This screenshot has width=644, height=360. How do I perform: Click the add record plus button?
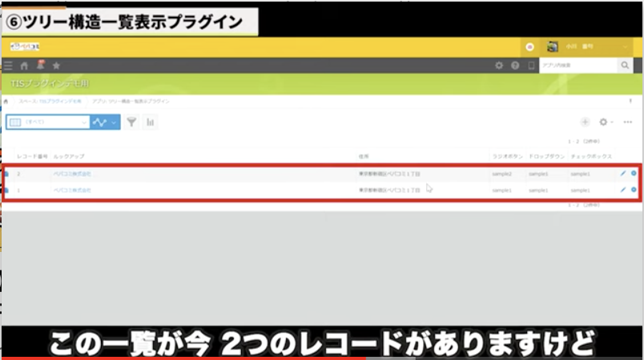click(585, 122)
